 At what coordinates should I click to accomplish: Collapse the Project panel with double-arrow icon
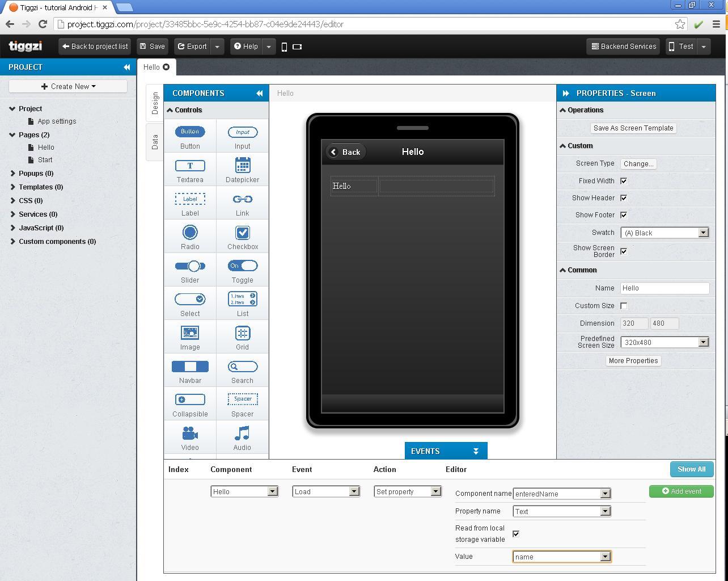pos(126,67)
